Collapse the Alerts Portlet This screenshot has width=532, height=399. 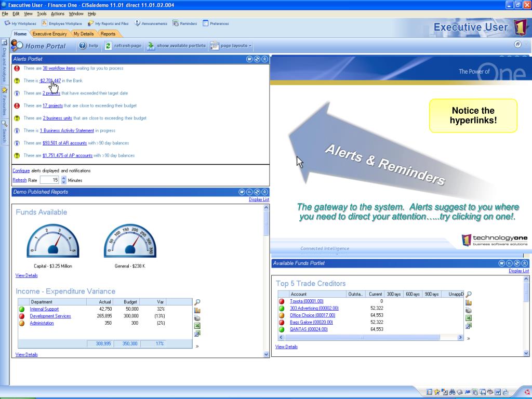tap(264, 59)
